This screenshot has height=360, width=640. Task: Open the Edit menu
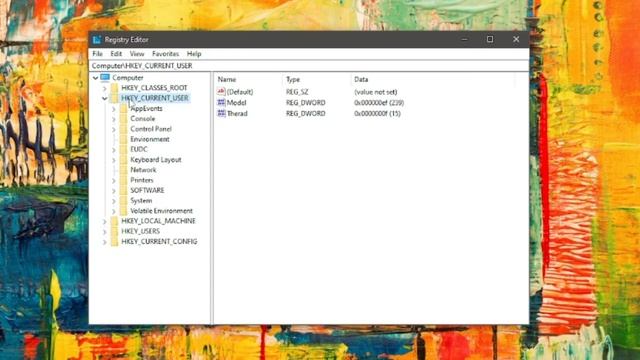(x=116, y=54)
